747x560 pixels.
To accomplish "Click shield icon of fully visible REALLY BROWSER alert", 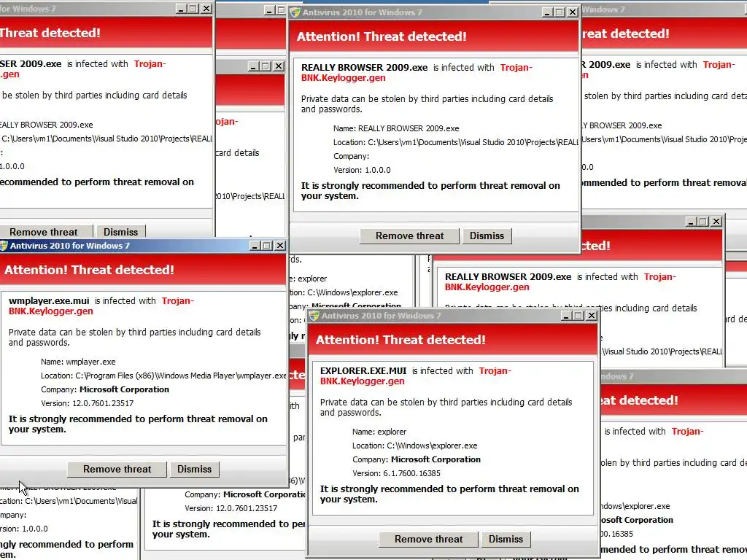I will (295, 12).
